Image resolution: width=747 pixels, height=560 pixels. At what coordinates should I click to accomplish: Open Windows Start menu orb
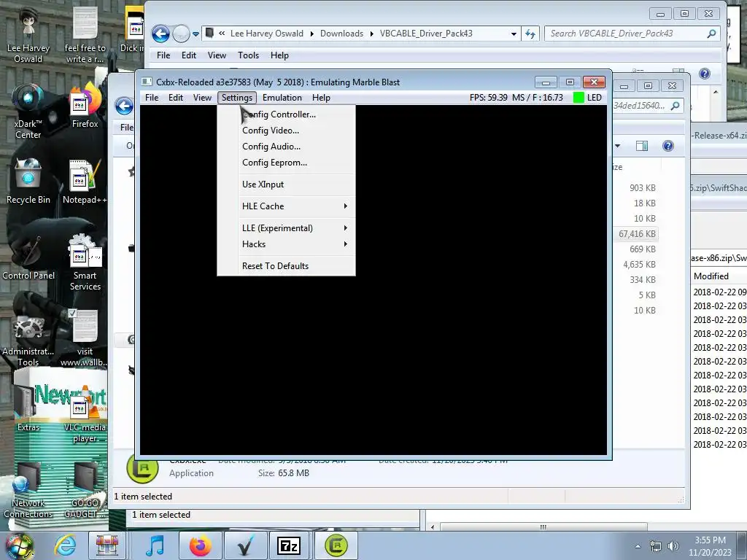(19, 545)
